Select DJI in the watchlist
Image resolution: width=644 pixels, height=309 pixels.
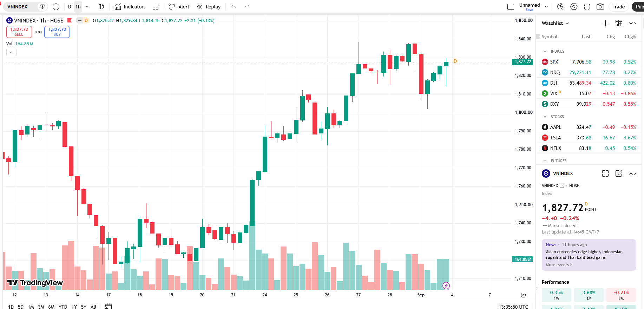coord(589,83)
